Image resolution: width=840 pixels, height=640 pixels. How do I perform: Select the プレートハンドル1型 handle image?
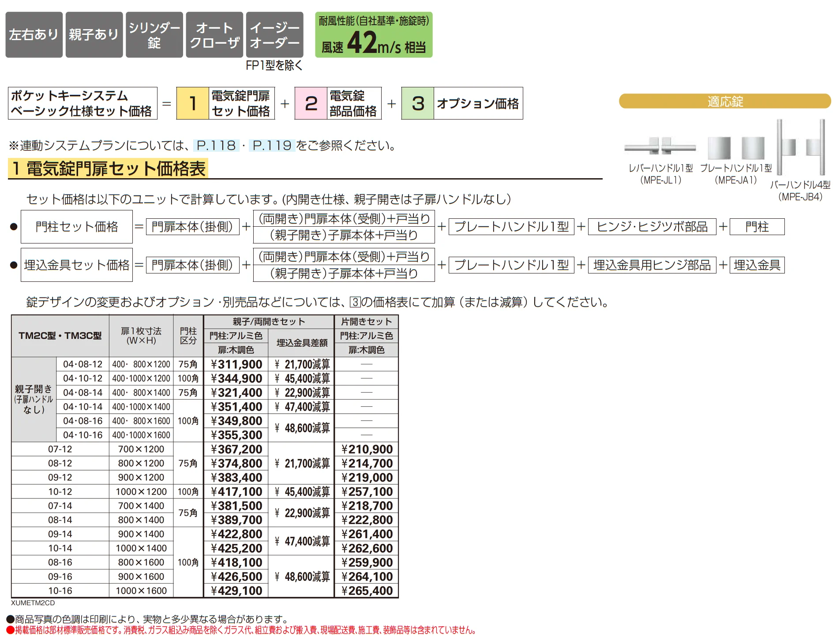tap(736, 148)
